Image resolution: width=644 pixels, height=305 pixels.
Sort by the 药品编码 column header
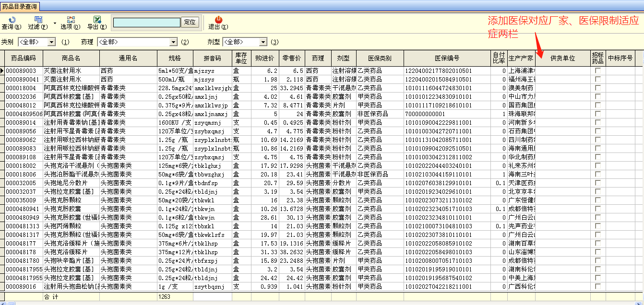pos(24,58)
